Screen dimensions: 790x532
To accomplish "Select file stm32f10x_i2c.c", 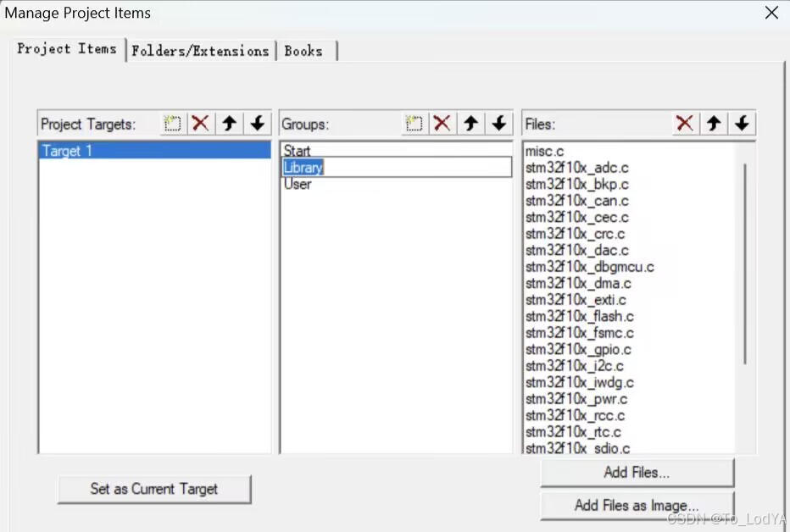I will click(575, 366).
